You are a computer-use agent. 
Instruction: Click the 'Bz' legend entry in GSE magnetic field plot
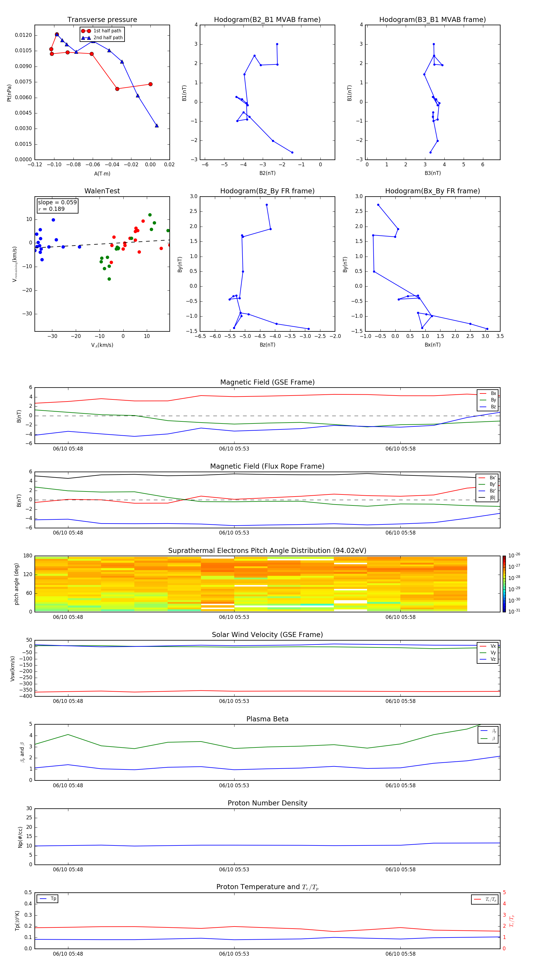488,407
